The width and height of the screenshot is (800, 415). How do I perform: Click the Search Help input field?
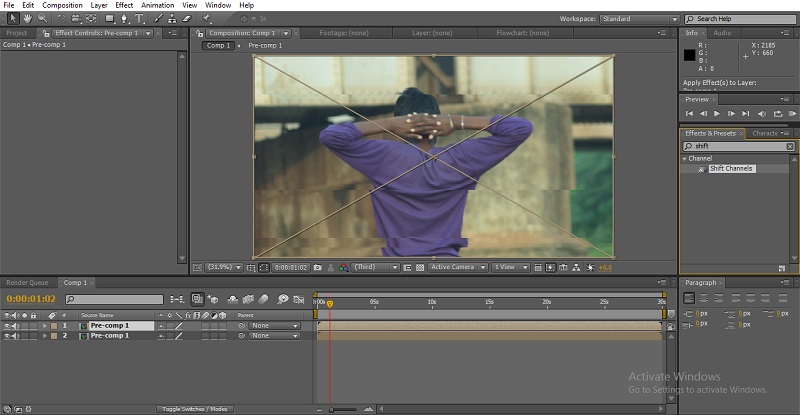pos(740,19)
